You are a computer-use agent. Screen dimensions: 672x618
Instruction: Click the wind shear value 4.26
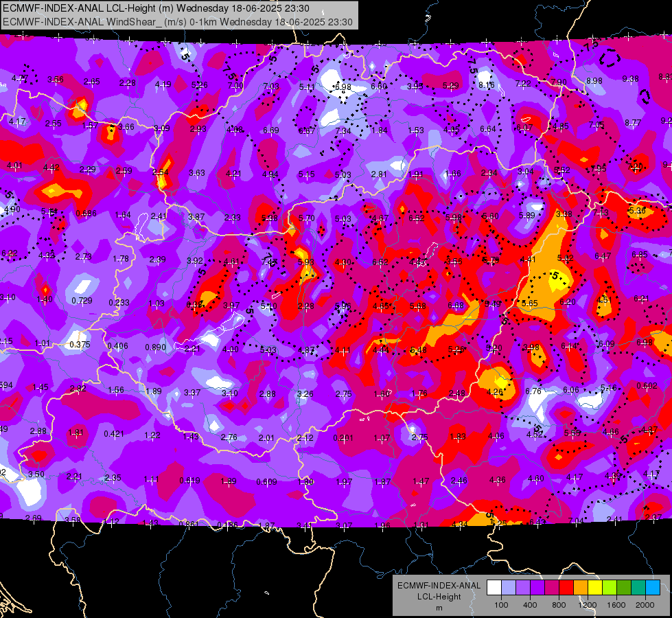pyautogui.click(x=495, y=391)
